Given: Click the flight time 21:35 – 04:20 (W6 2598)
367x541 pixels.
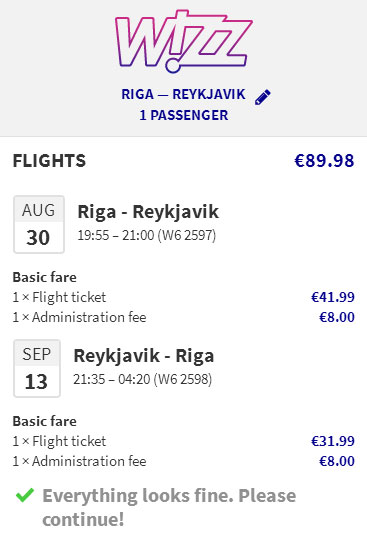Looking at the screenshot, I should 143,379.
